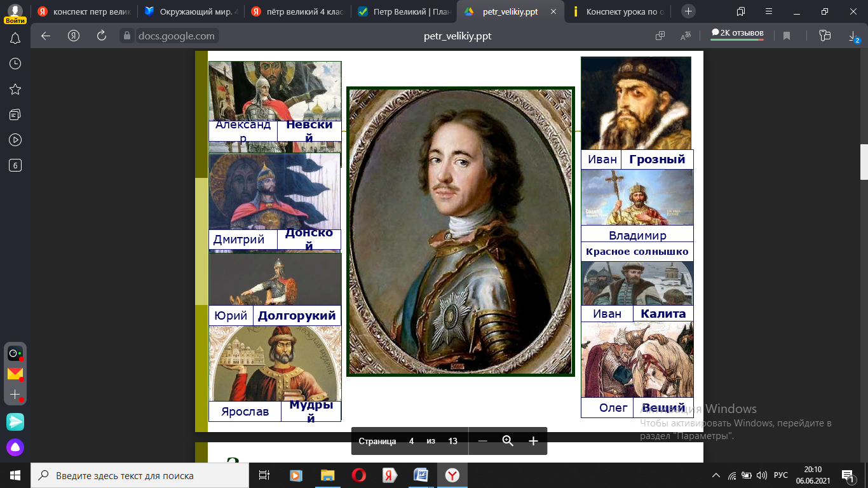Click the docs.google.com address field
868x488 pixels.
tap(176, 36)
